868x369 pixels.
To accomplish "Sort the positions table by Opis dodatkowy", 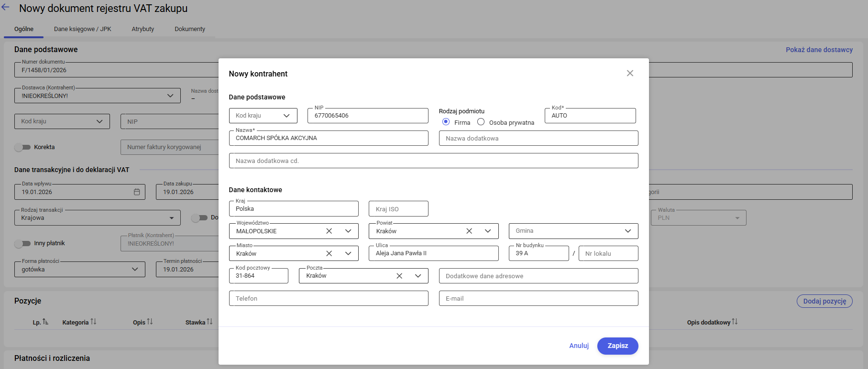I will [x=735, y=322].
